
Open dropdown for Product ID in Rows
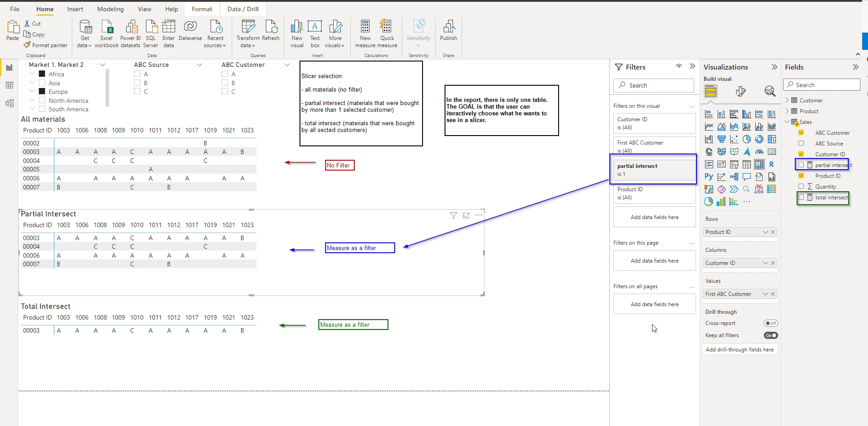pos(765,232)
